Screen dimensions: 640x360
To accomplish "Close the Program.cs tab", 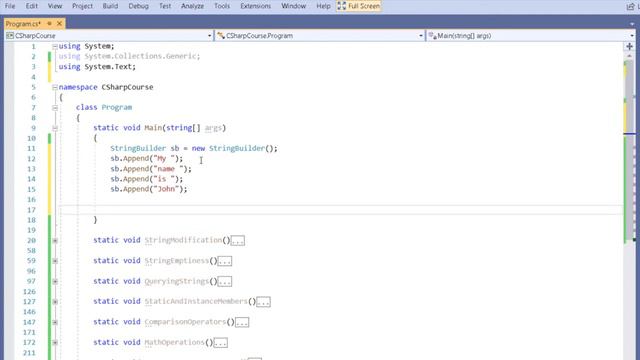I will click(59, 24).
